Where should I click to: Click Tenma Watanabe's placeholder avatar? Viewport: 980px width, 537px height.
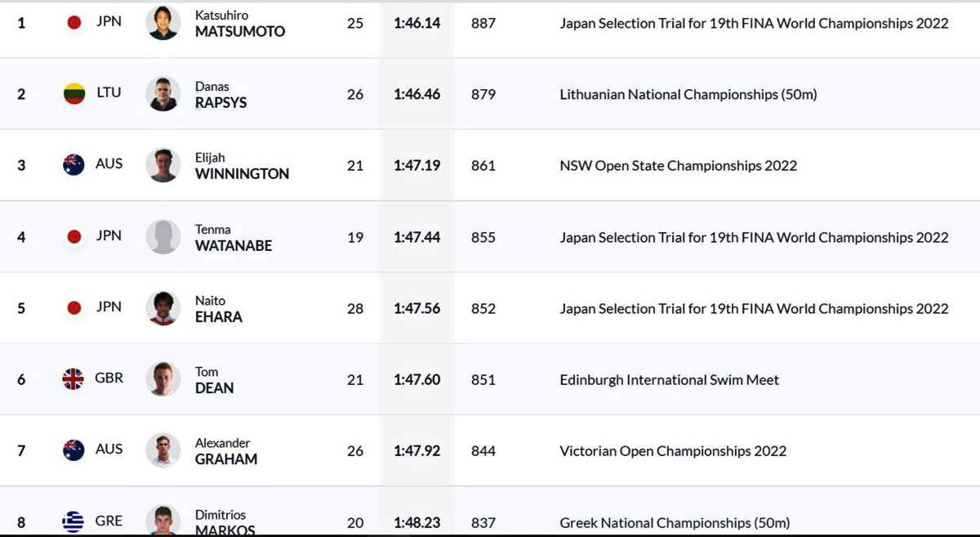163,237
